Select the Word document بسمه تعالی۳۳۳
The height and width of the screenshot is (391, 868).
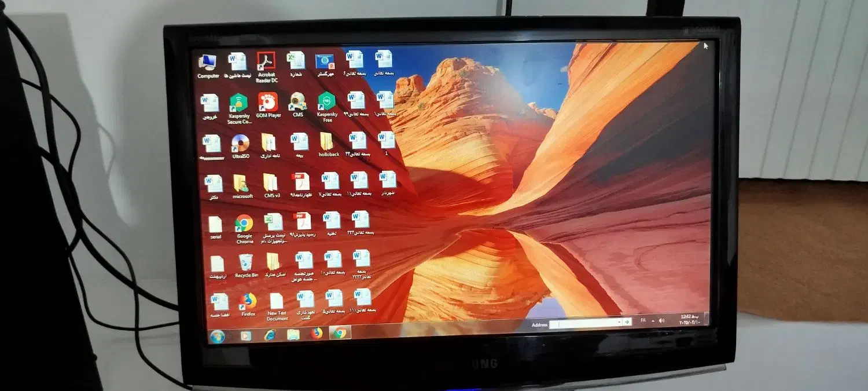click(361, 223)
